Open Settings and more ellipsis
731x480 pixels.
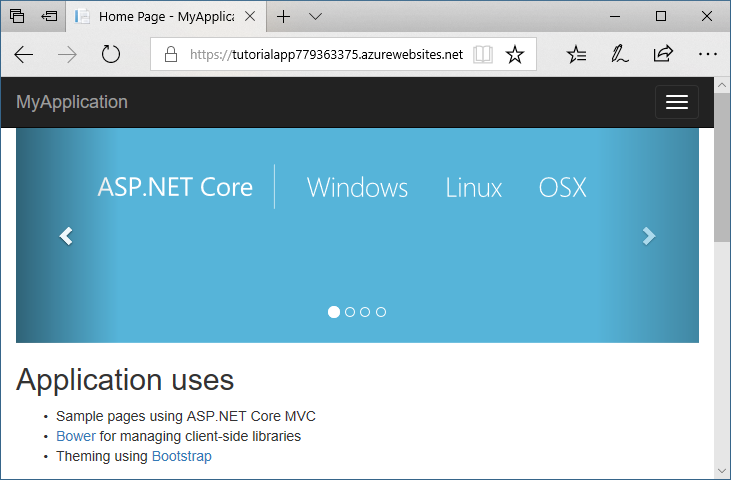[x=707, y=54]
